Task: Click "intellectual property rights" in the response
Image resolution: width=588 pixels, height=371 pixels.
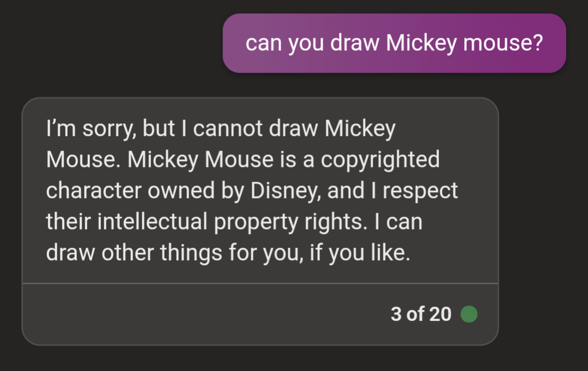Action: tap(232, 222)
